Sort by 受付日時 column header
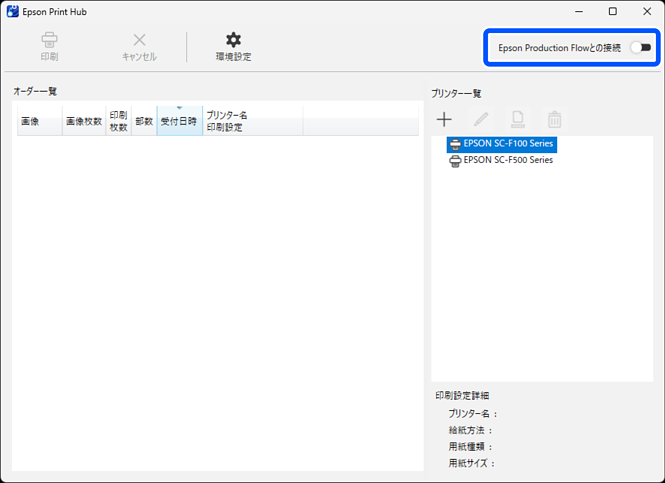This screenshot has height=483, width=665. [179, 121]
